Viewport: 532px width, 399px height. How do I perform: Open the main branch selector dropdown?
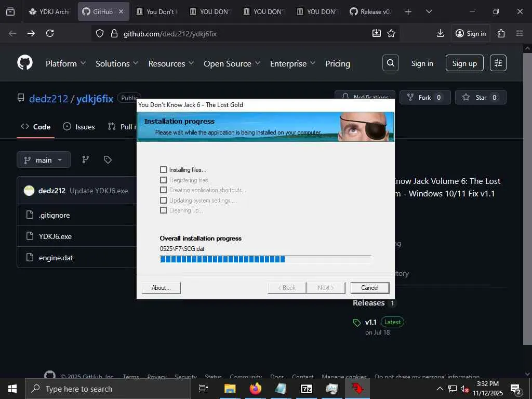(44, 160)
